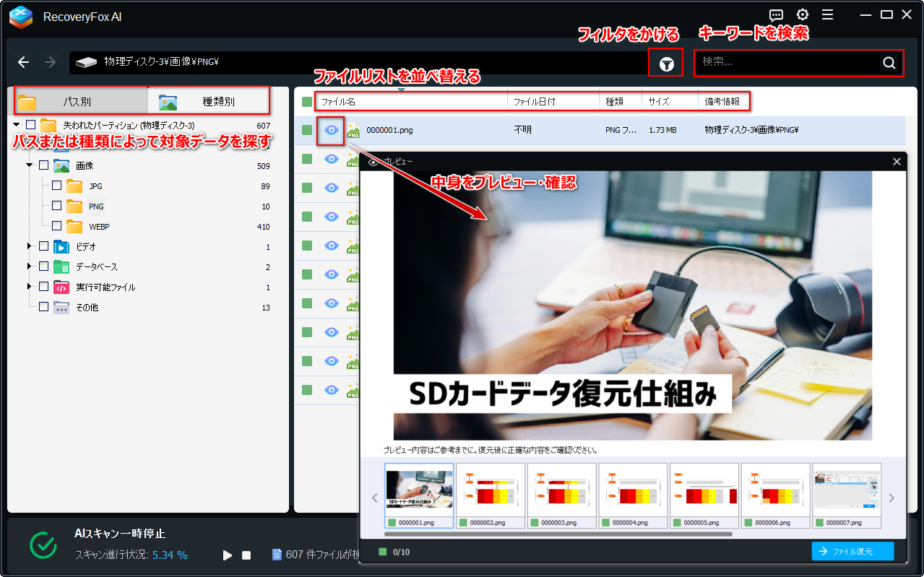The image size is (924, 577).
Task: Click the thumbnail strip horizontal scrollbar
Action: tap(558, 534)
